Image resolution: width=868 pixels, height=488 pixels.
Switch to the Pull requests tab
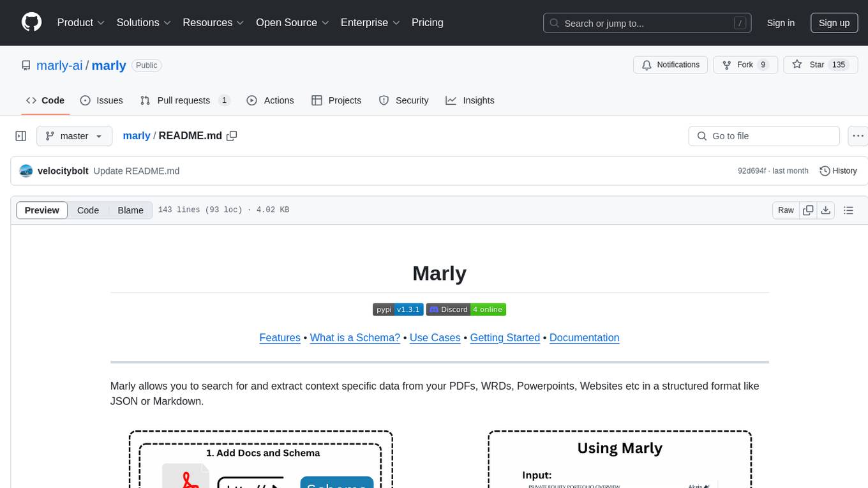coord(185,100)
